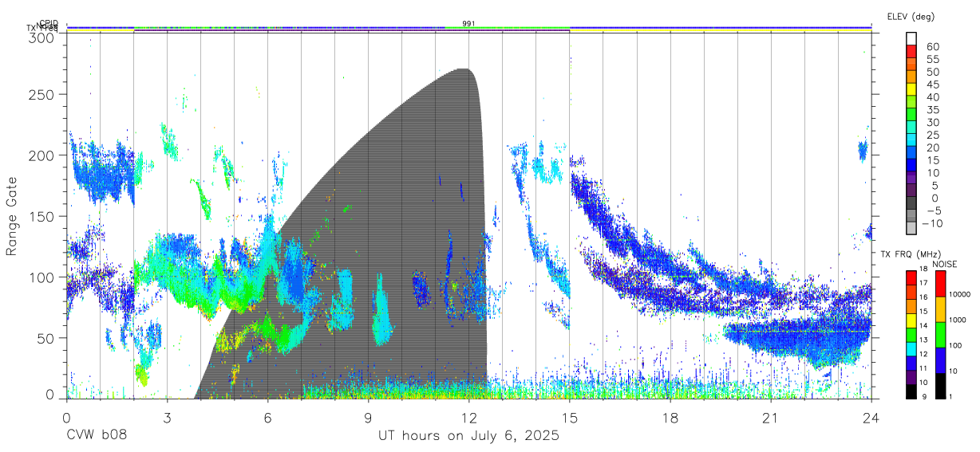This screenshot has width=980, height=452.
Task: Click the Range Gate tick label 200
Action: point(41,155)
